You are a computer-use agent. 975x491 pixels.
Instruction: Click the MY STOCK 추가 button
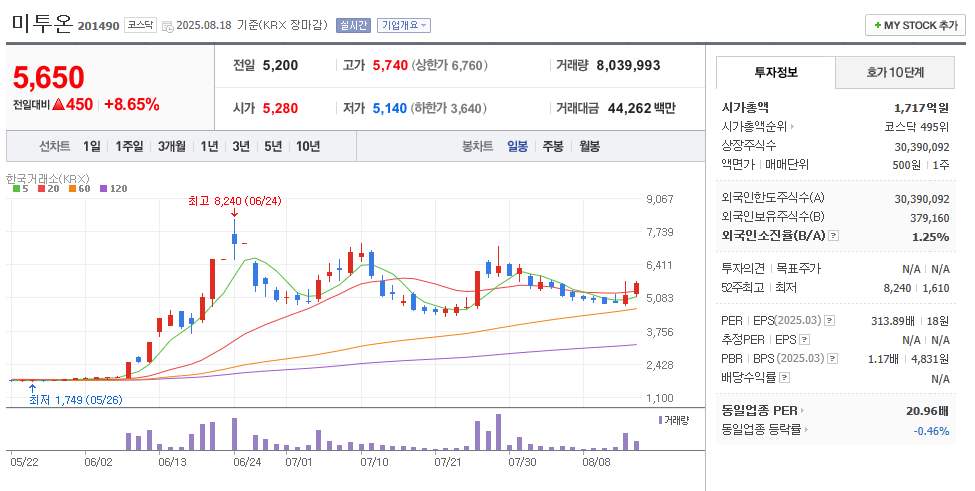coord(915,25)
